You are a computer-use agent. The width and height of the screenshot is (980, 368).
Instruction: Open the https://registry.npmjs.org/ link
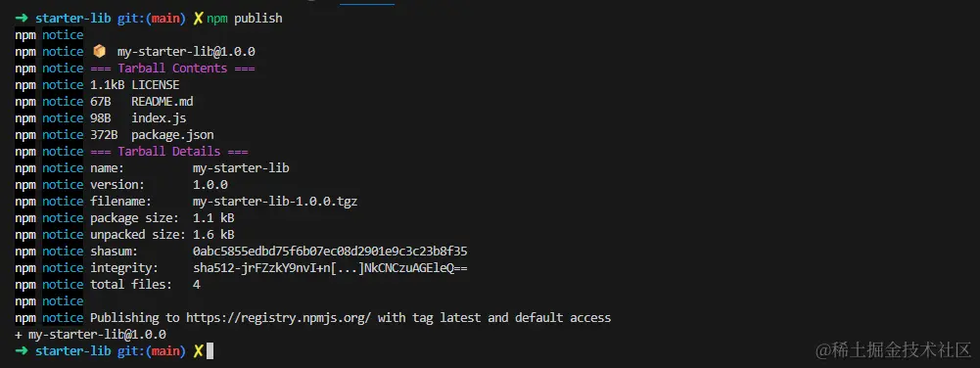point(279,318)
